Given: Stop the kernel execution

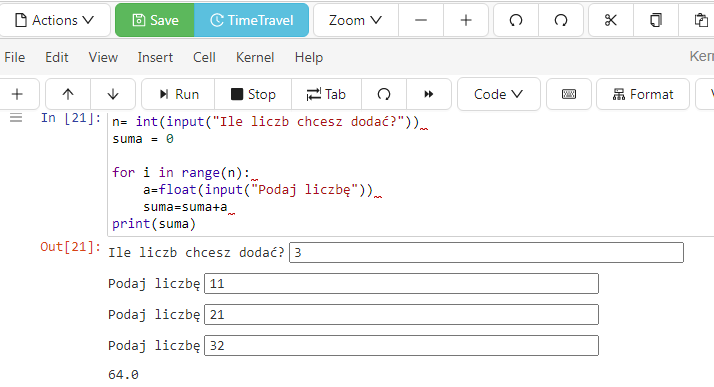Looking at the screenshot, I should (x=253, y=94).
